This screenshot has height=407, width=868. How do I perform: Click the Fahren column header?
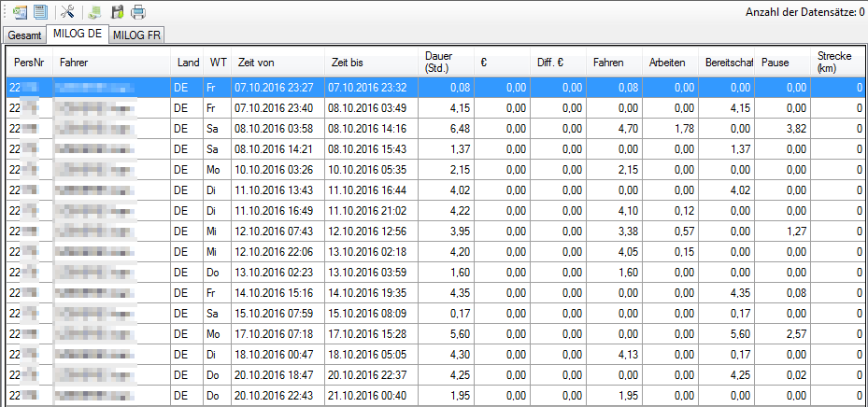pyautogui.click(x=614, y=63)
